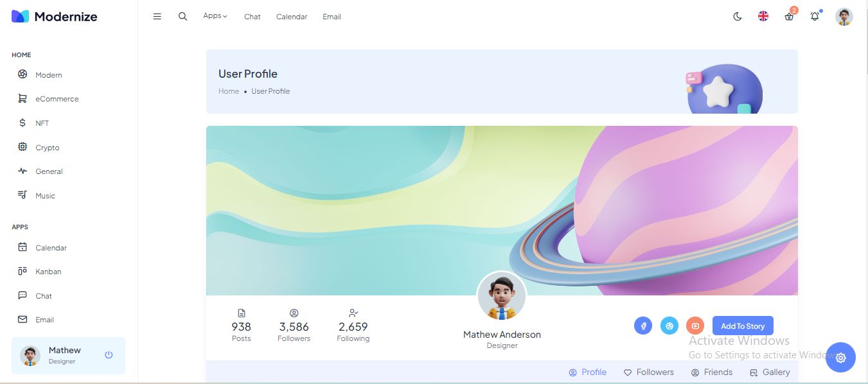This screenshot has width=868, height=384.
Task: Open the YouTube social button
Action: pyautogui.click(x=695, y=326)
